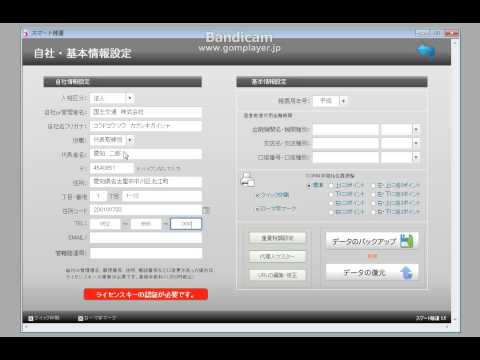480x360 pixels.
Task: Click the first wide field in right panel
Action: [346, 129]
